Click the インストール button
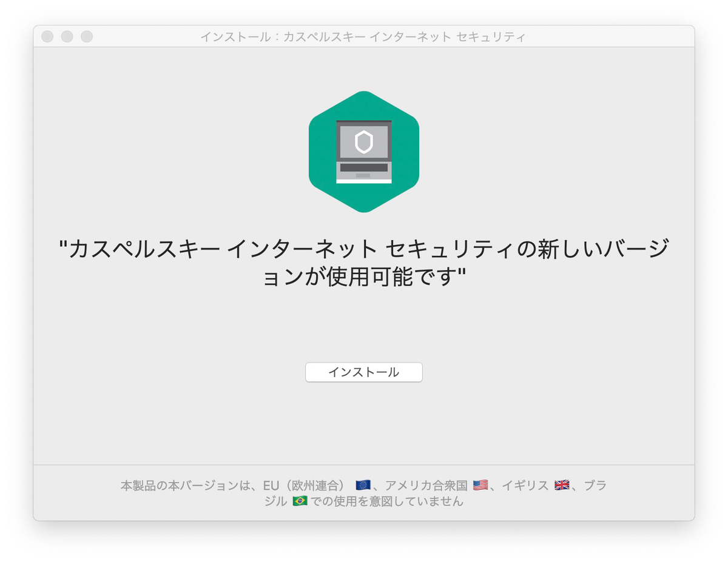Image resolution: width=728 pixels, height=562 pixels. (363, 372)
